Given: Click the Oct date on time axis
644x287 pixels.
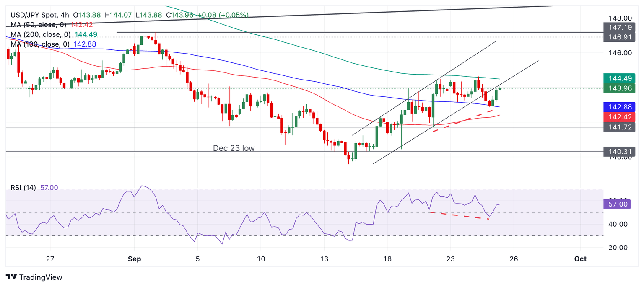Looking at the screenshot, I should 580,259.
